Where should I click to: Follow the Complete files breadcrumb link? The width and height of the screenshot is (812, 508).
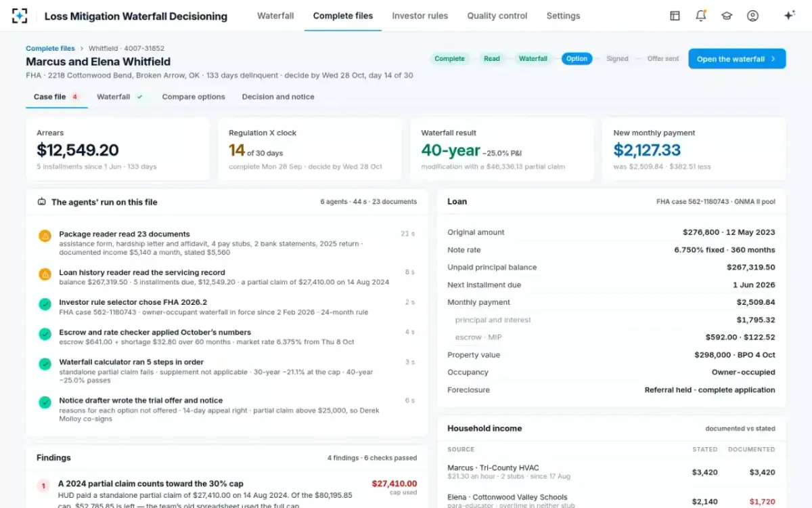tap(50, 49)
